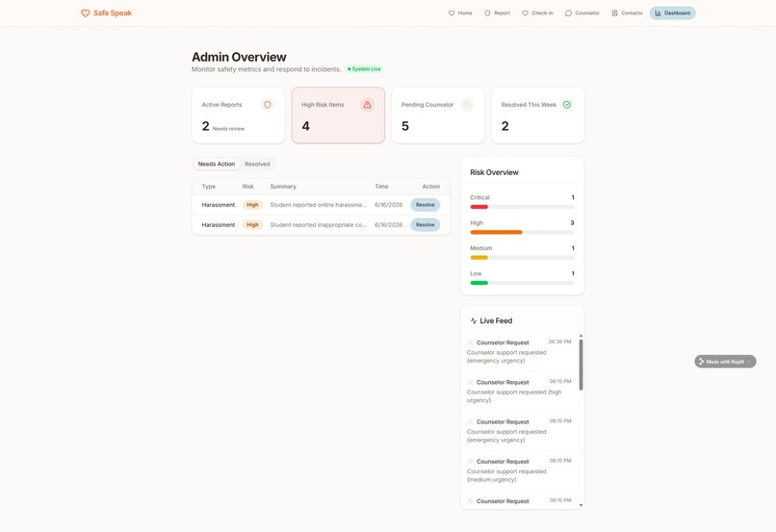Switch to the Resolved tab
This screenshot has height=532, width=776.
click(x=257, y=165)
